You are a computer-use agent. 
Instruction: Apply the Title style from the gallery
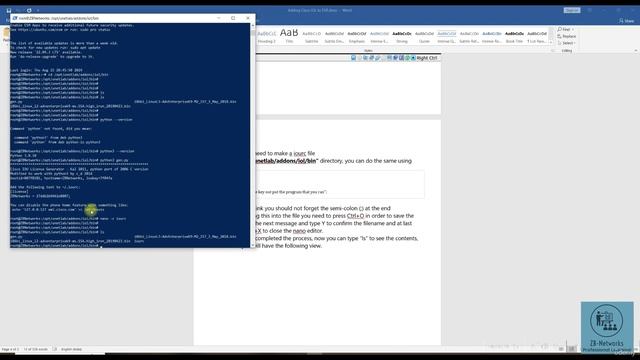tap(289, 37)
